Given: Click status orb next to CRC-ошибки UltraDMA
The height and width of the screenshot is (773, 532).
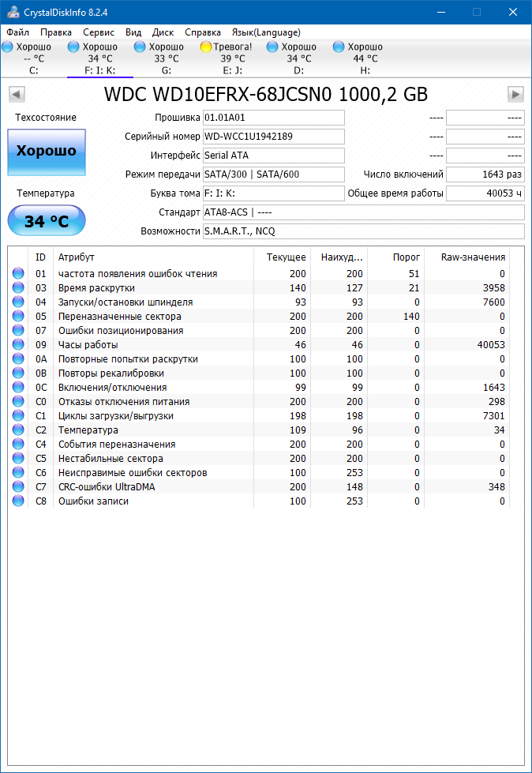Looking at the screenshot, I should 18,487.
